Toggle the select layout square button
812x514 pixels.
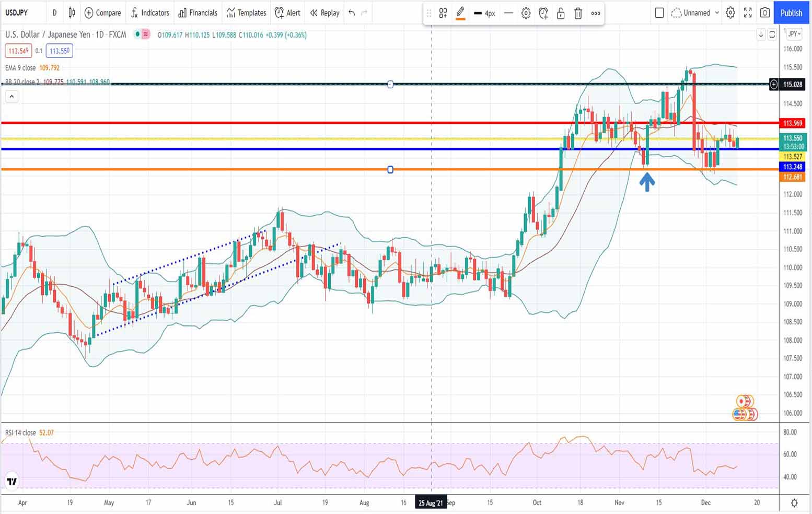(659, 13)
